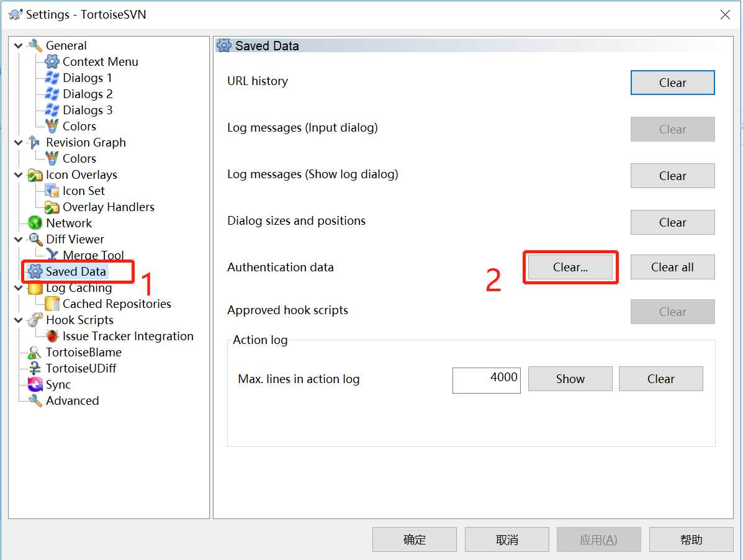
Task: Click the Merge Tool icon
Action: pyautogui.click(x=52, y=255)
